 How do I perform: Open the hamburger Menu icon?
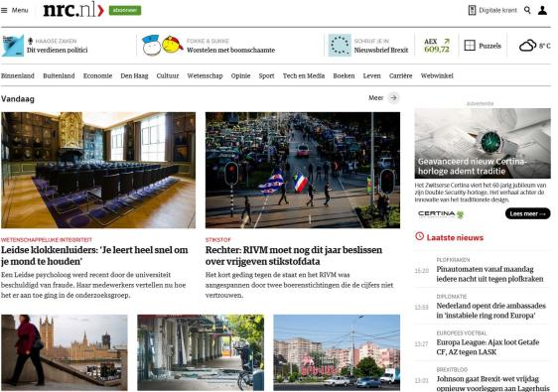click(x=4, y=10)
